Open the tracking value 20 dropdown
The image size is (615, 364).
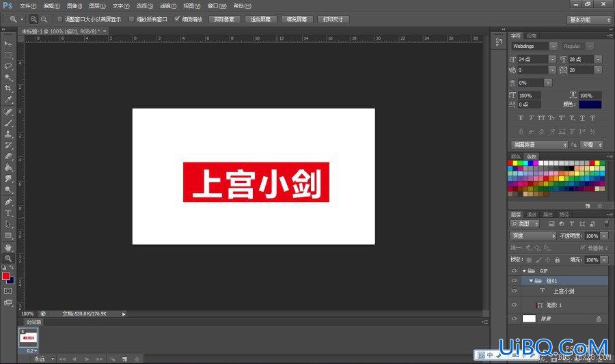[x=598, y=70]
